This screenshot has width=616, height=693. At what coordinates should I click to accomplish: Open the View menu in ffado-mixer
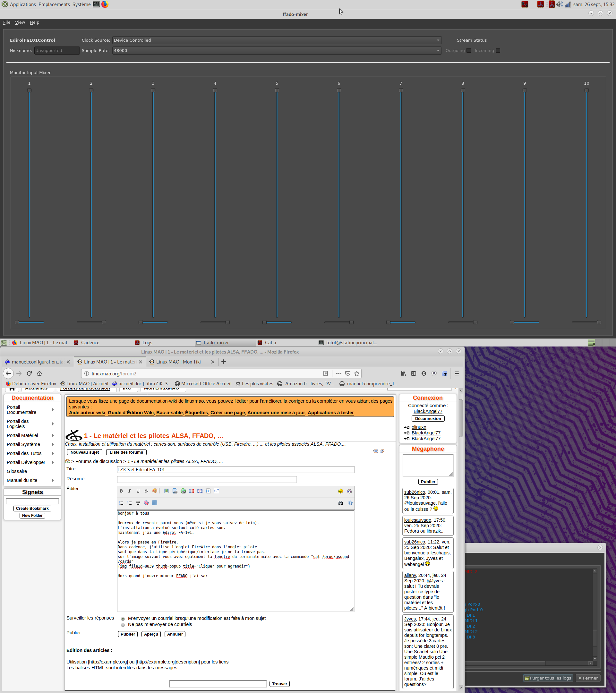[20, 22]
